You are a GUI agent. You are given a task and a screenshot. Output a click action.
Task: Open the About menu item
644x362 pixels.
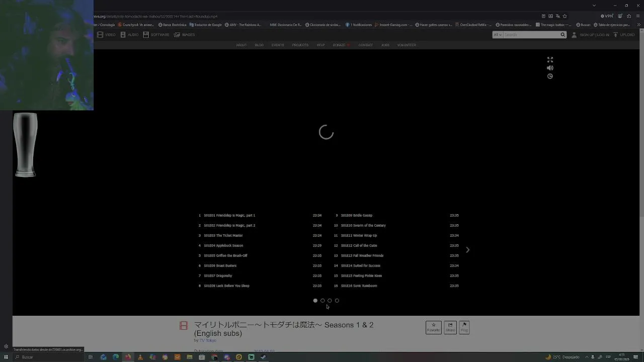pos(242,45)
